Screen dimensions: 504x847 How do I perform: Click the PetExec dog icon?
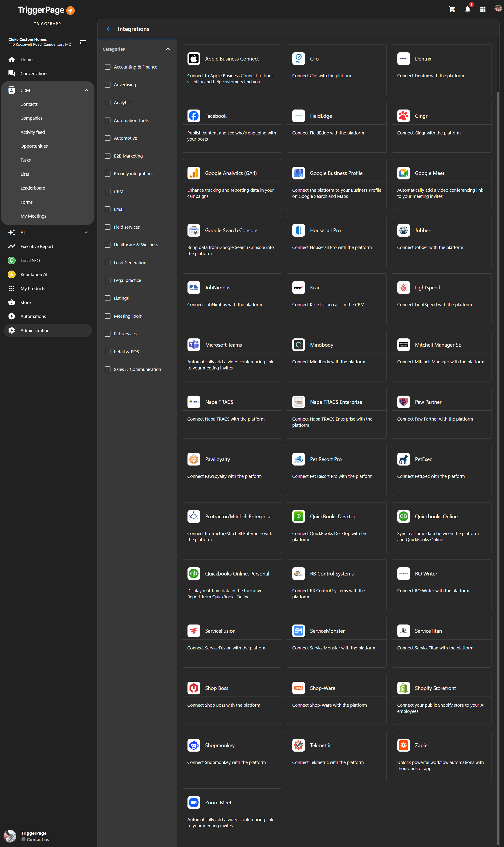tap(403, 459)
